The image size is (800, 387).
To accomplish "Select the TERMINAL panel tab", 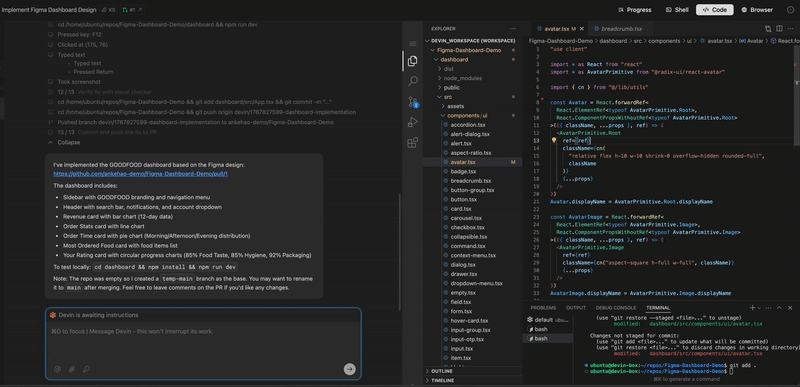I will [x=658, y=307].
